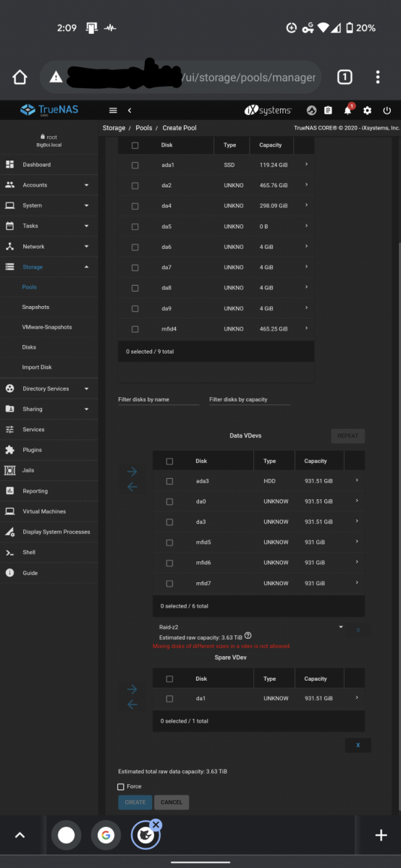Collapse sidebar using the left chevron icon
Image resolution: width=401 pixels, height=868 pixels.
click(x=129, y=110)
